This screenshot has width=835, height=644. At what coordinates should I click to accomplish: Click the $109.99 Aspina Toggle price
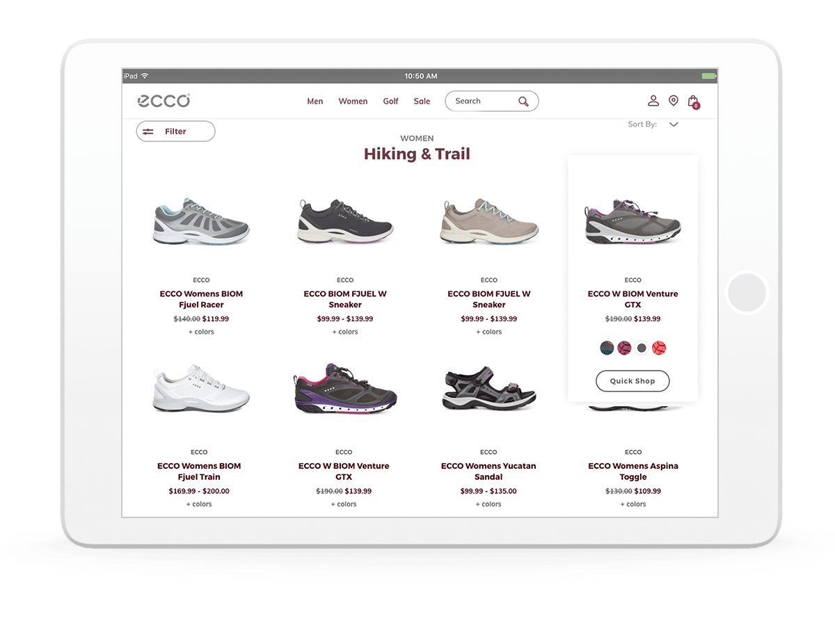648,491
